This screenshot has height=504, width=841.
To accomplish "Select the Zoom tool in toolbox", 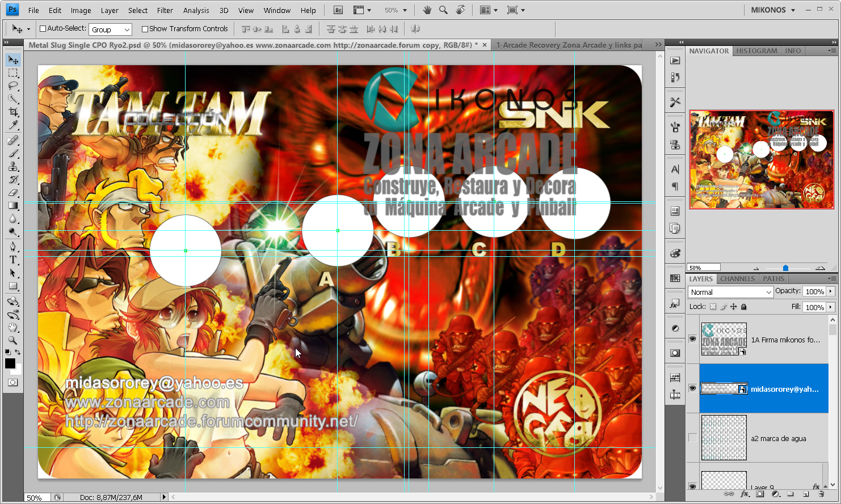I will (x=13, y=340).
